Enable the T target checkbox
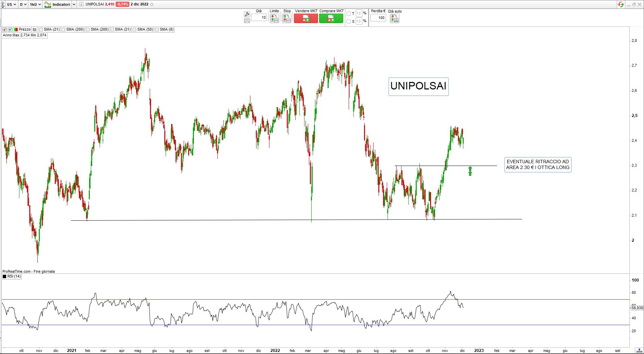 348,14
